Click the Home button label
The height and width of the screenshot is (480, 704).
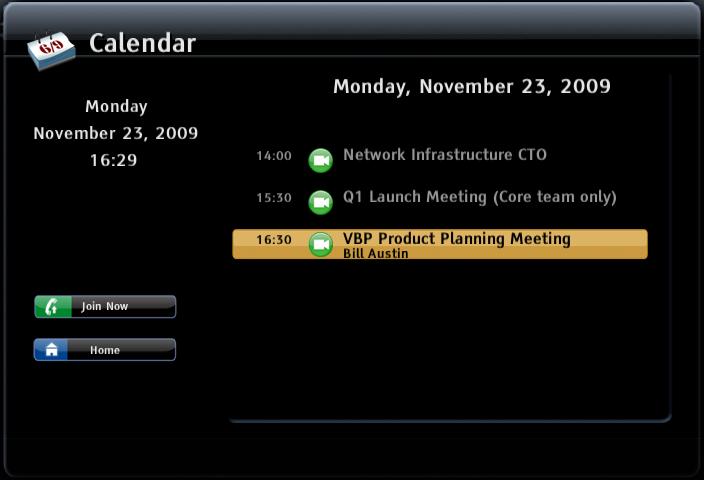(x=105, y=350)
